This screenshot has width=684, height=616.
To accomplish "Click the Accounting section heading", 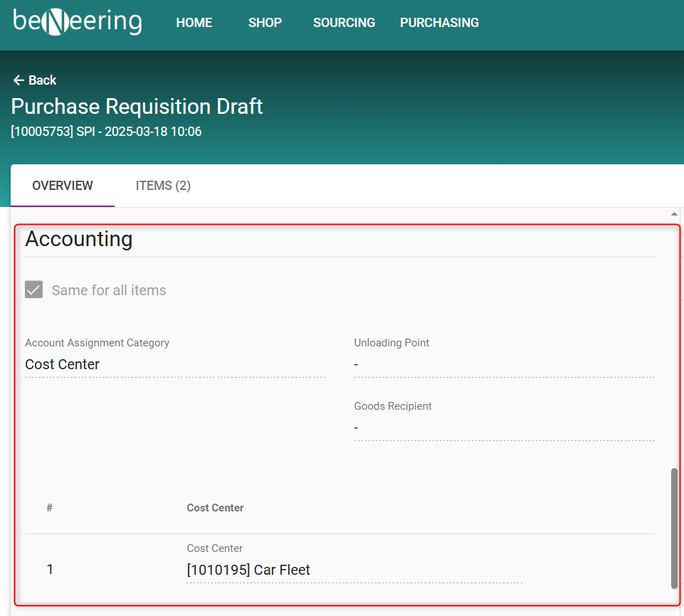I will pyautogui.click(x=79, y=239).
